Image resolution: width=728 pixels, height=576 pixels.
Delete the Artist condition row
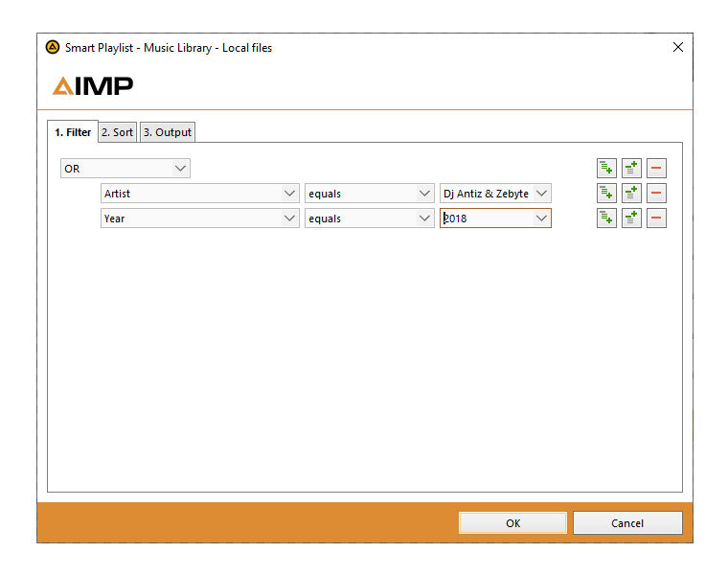(x=656, y=194)
